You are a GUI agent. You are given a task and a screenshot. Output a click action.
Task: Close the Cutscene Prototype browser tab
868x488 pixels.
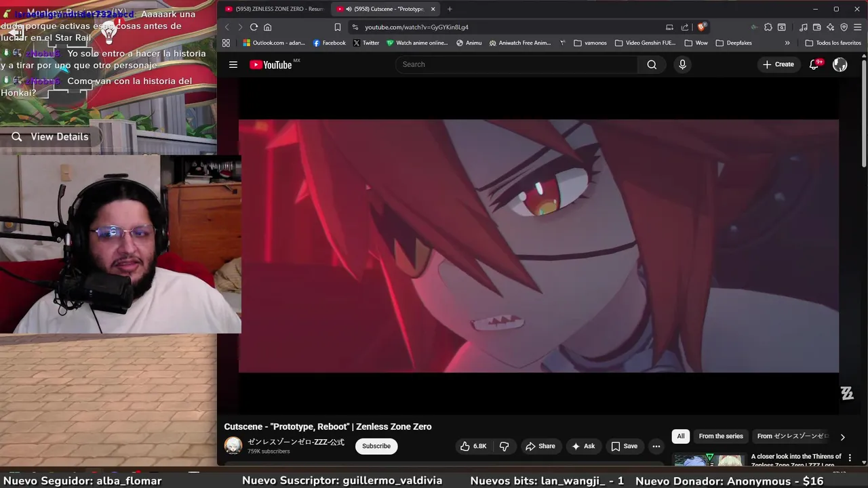(433, 9)
